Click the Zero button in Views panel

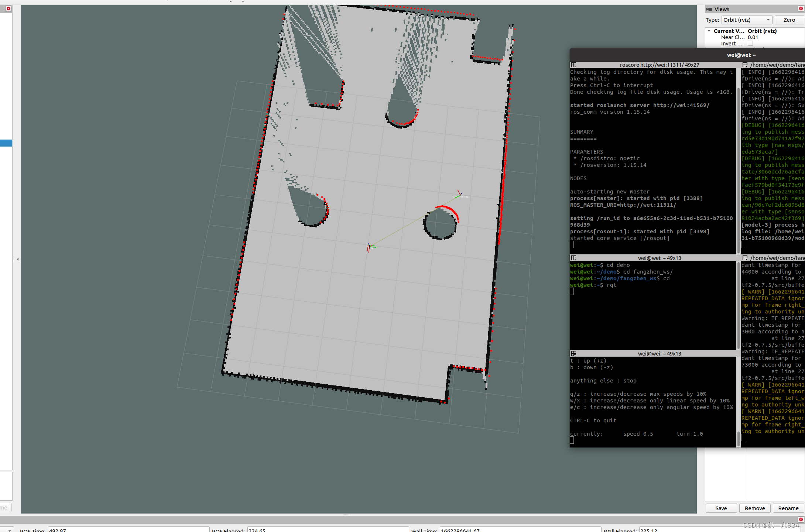pos(789,20)
